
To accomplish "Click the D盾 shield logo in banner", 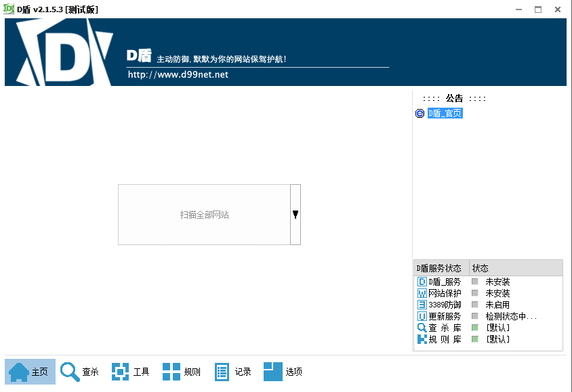I will [64, 52].
